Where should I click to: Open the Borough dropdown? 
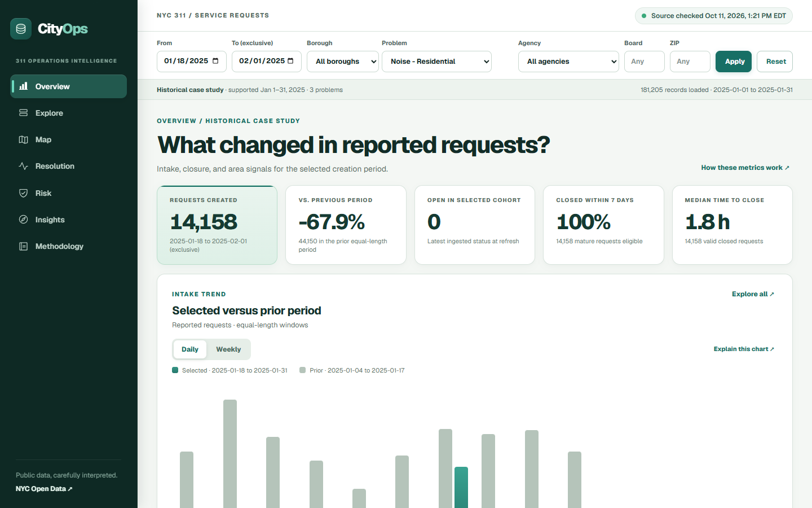[x=343, y=62]
